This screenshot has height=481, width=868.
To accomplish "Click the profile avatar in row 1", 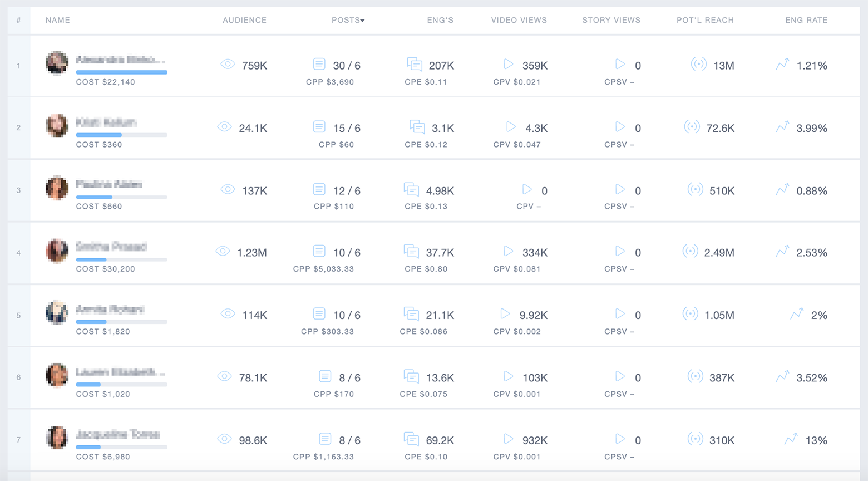I will point(57,63).
